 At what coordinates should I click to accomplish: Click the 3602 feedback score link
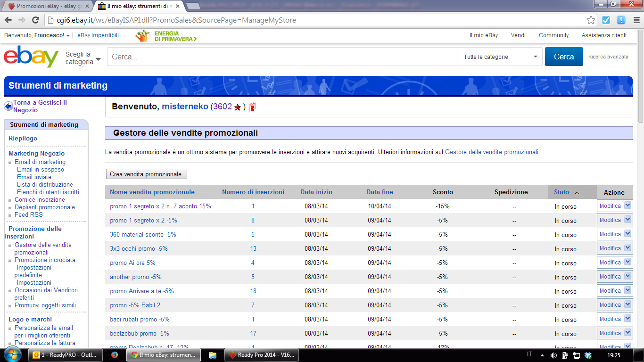(223, 107)
